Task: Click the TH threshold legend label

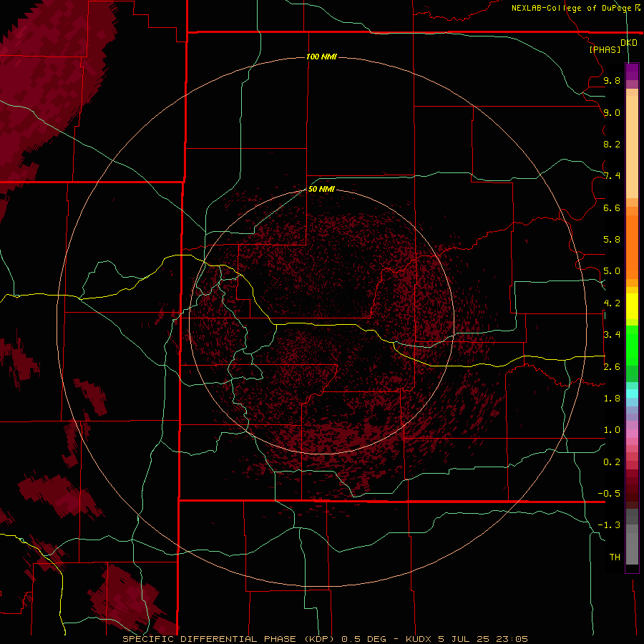Action: point(615,557)
